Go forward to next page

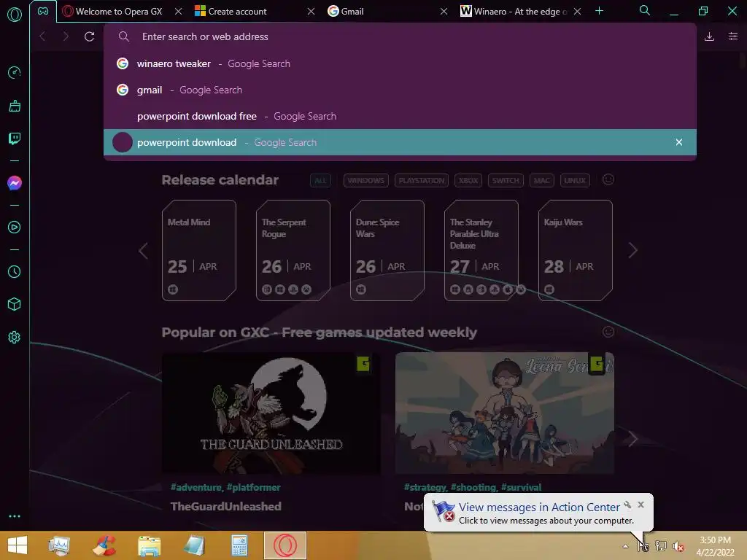(66, 36)
